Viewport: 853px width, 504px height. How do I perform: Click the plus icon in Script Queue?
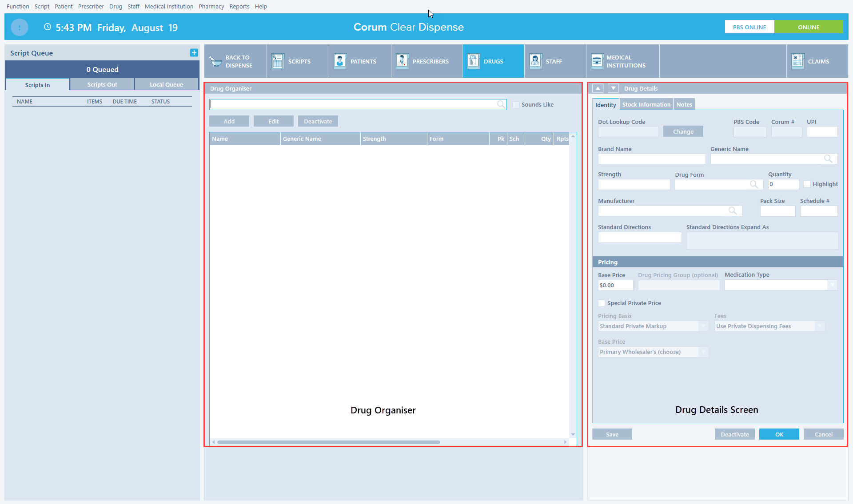point(194,53)
